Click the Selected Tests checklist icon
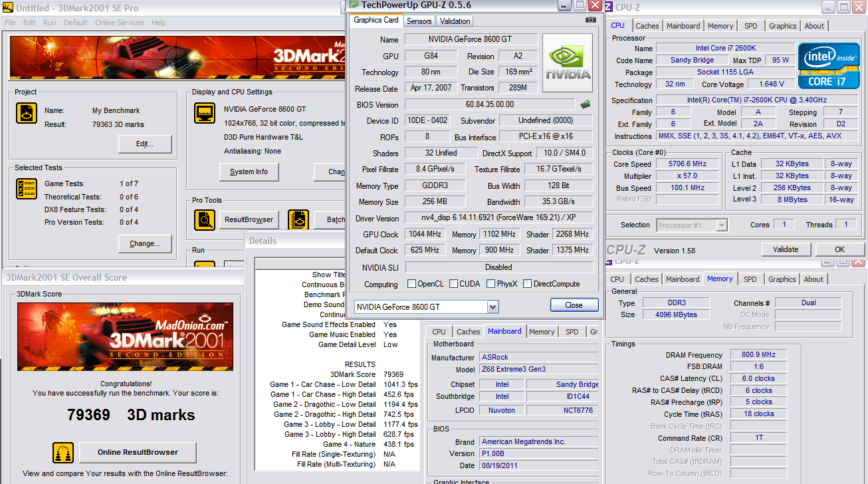This screenshot has height=484, width=868. tap(27, 189)
